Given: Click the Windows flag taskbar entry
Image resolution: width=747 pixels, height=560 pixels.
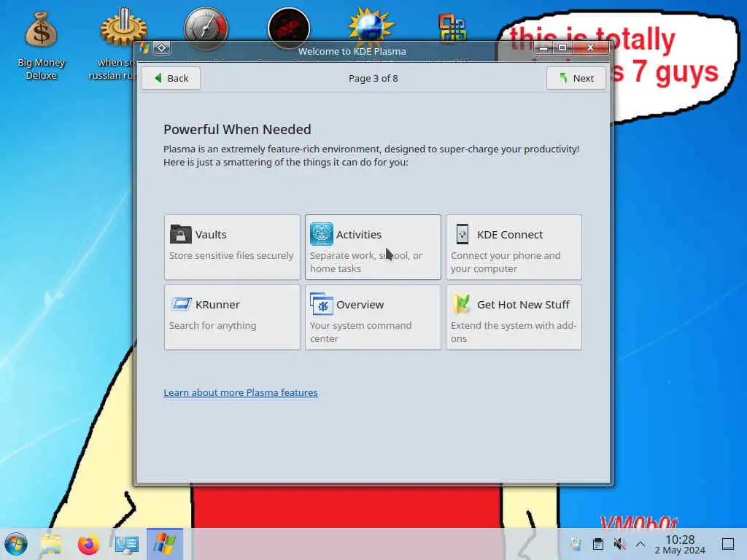Looking at the screenshot, I should click(x=164, y=544).
